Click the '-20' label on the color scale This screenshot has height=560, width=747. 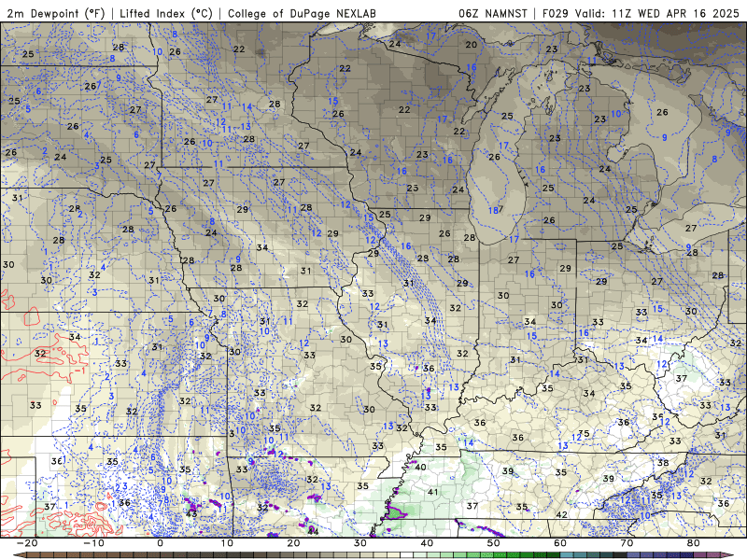click(x=27, y=543)
